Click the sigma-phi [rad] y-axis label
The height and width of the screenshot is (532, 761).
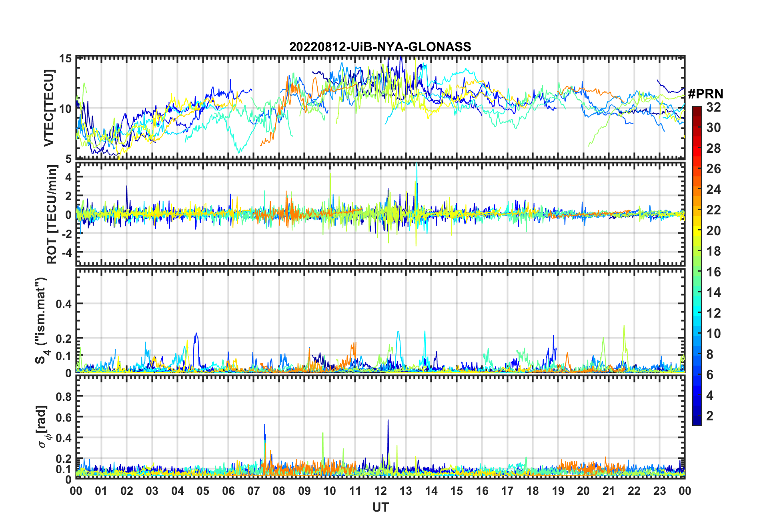tap(44, 426)
